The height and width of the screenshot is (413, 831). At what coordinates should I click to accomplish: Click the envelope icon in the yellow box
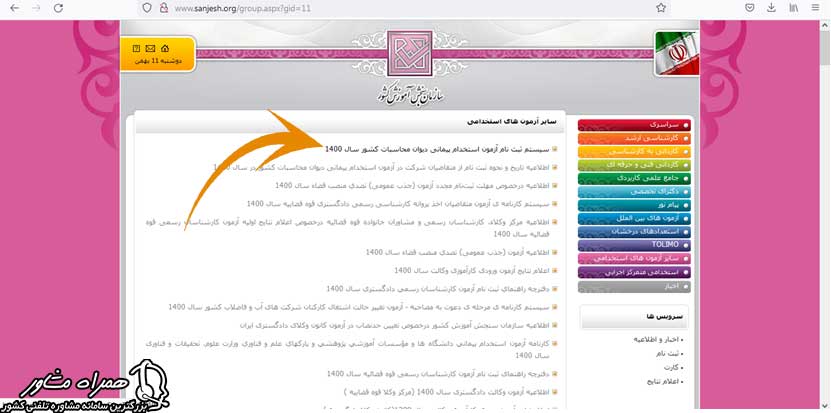[150, 47]
